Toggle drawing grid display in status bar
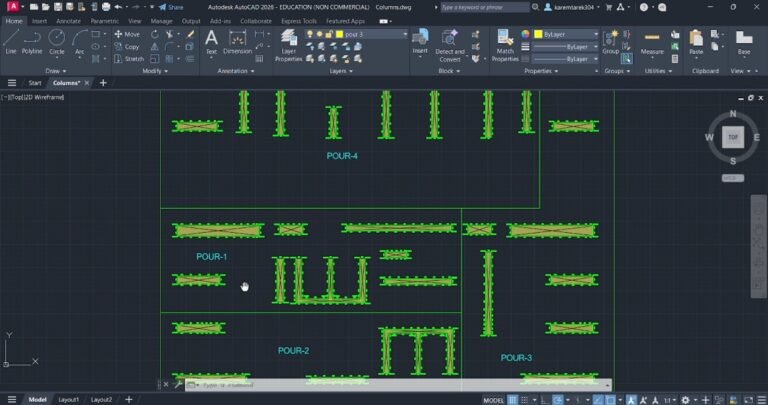The width and height of the screenshot is (768, 405). click(512, 400)
